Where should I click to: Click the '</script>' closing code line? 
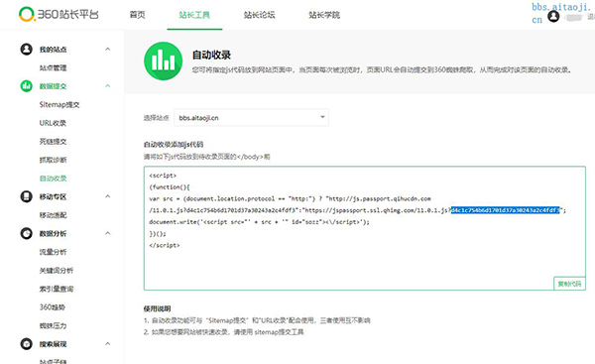165,245
